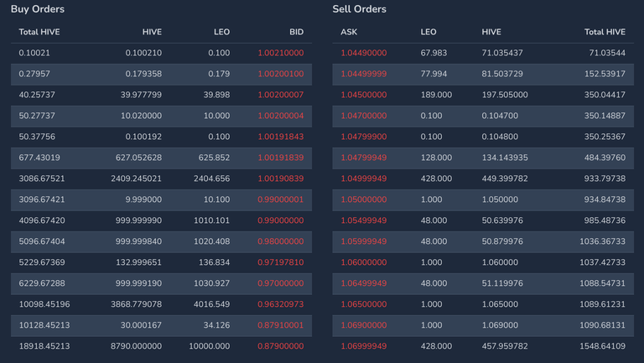644x363 pixels.
Task: Click the LEO header in Sell Orders
Action: click(x=428, y=32)
